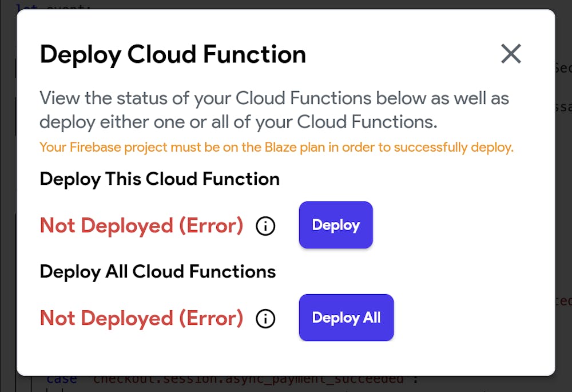This screenshot has width=572, height=392.
Task: Click the 'deploy either one or all' description line
Action: pyautogui.click(x=238, y=122)
